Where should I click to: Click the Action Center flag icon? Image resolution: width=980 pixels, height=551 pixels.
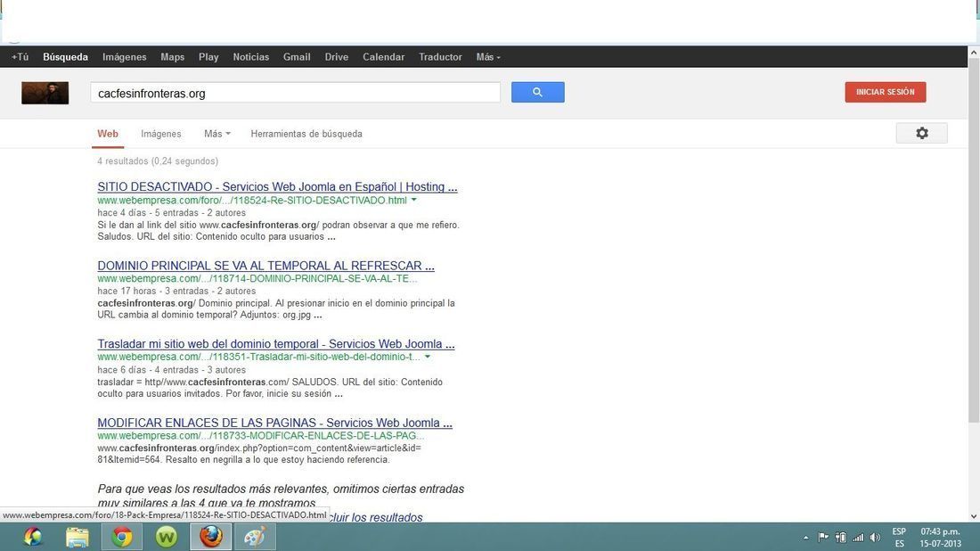(823, 538)
